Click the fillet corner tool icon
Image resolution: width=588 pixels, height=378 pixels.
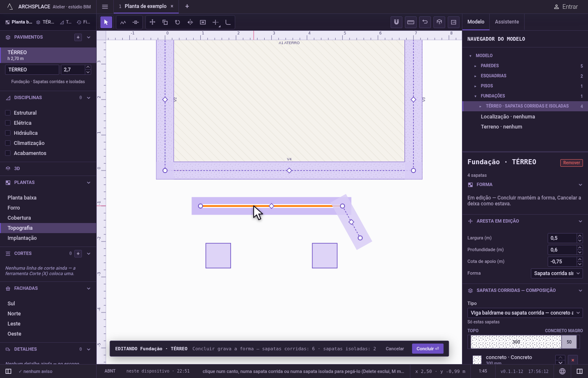tap(228, 22)
